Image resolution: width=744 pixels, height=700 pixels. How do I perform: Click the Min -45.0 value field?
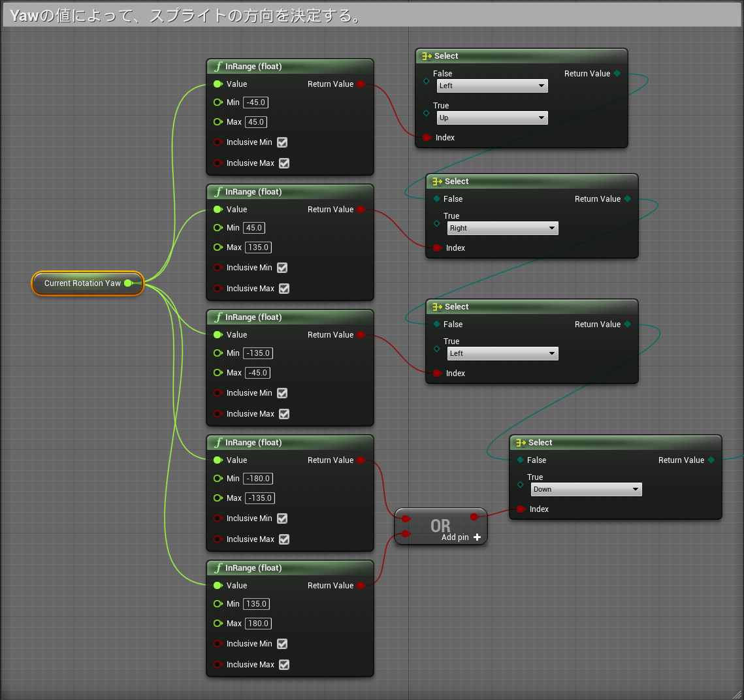(256, 103)
